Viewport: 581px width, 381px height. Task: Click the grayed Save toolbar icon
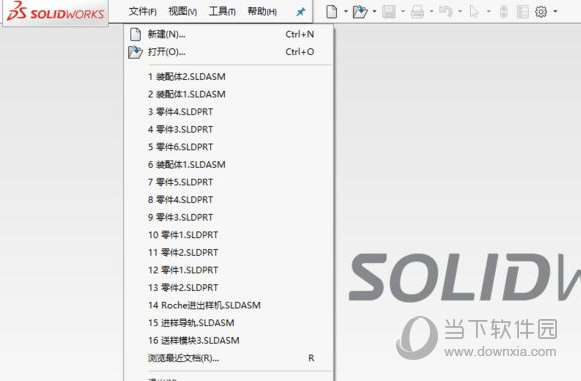pyautogui.click(x=389, y=11)
